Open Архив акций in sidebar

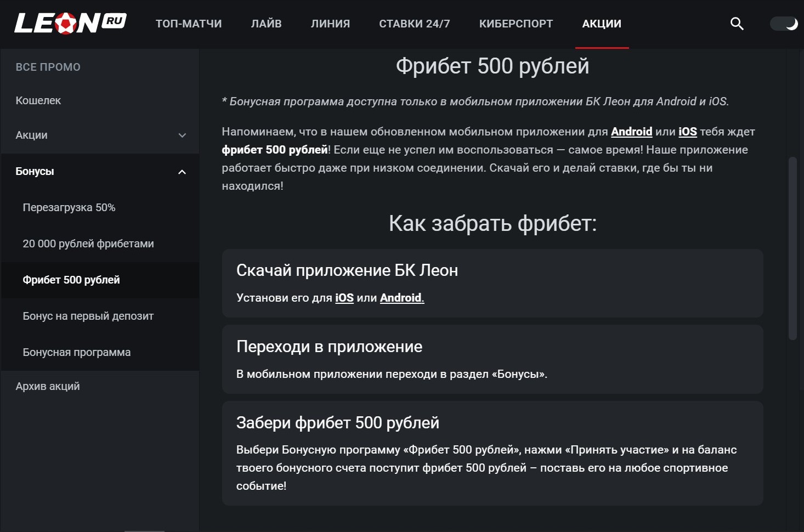click(48, 386)
